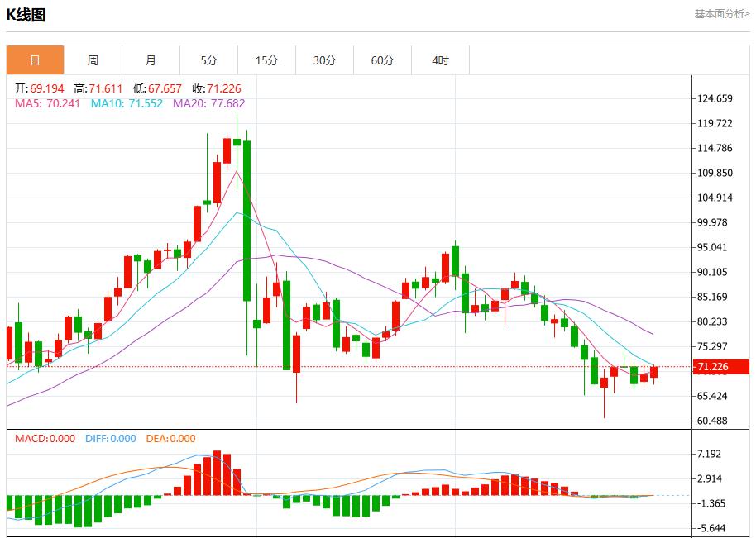Open the 5分 interval tab
Image resolution: width=756 pixels, height=538 pixels.
coord(208,60)
